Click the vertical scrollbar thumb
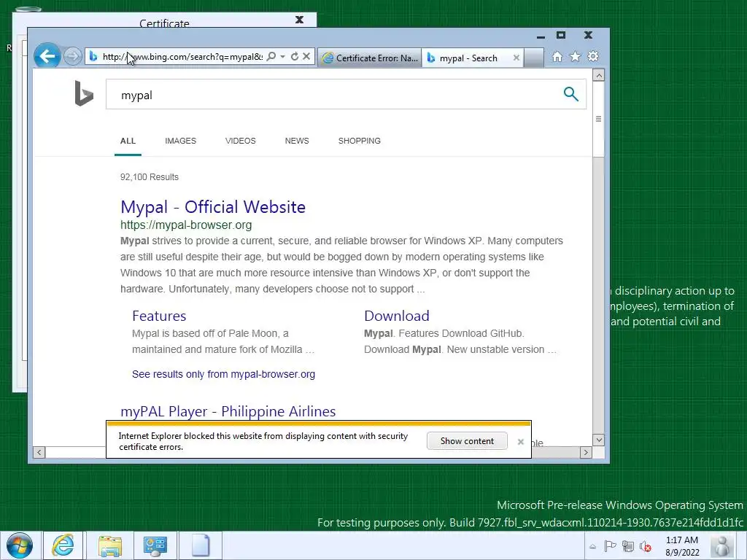This screenshot has height=560, width=747. point(599,119)
